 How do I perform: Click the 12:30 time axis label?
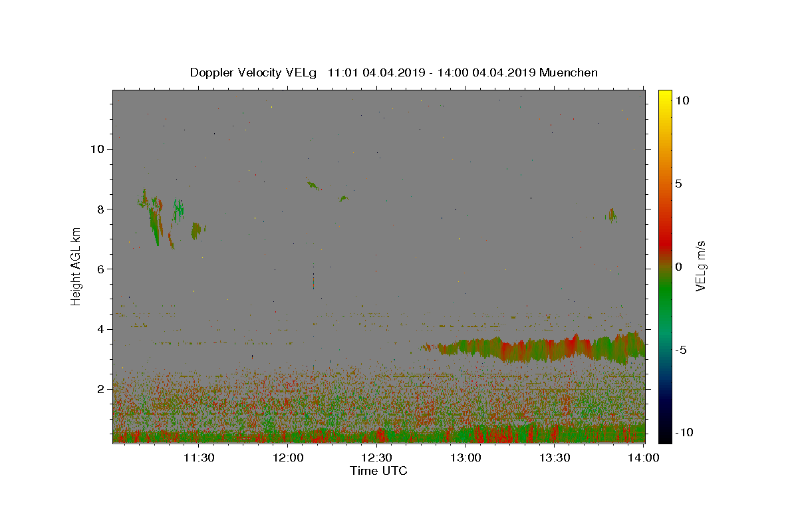point(377,458)
